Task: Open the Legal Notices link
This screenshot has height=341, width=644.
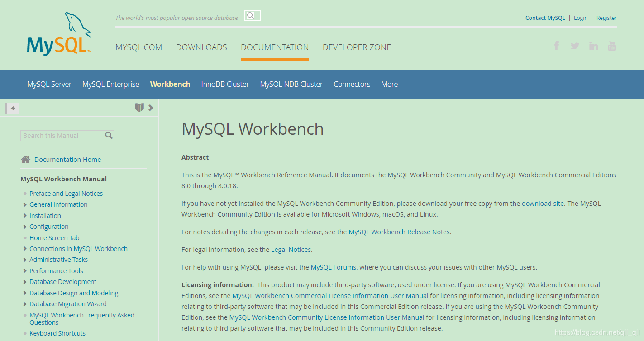Action: pos(291,250)
